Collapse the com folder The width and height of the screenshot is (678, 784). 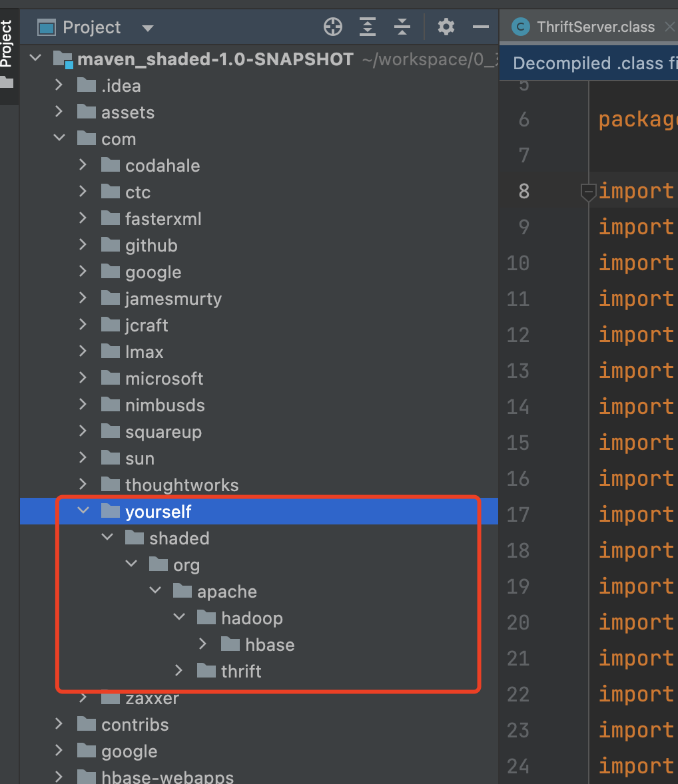[x=59, y=138]
